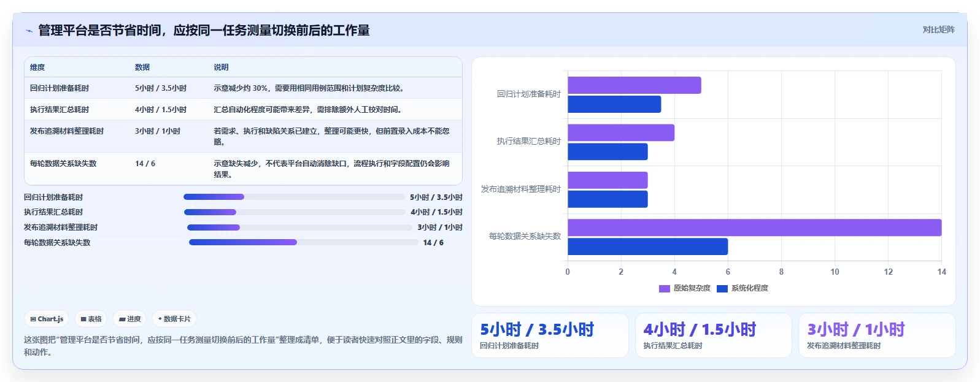
Task: Open the 5小时 / 3.5小时 data card
Action: click(550, 335)
